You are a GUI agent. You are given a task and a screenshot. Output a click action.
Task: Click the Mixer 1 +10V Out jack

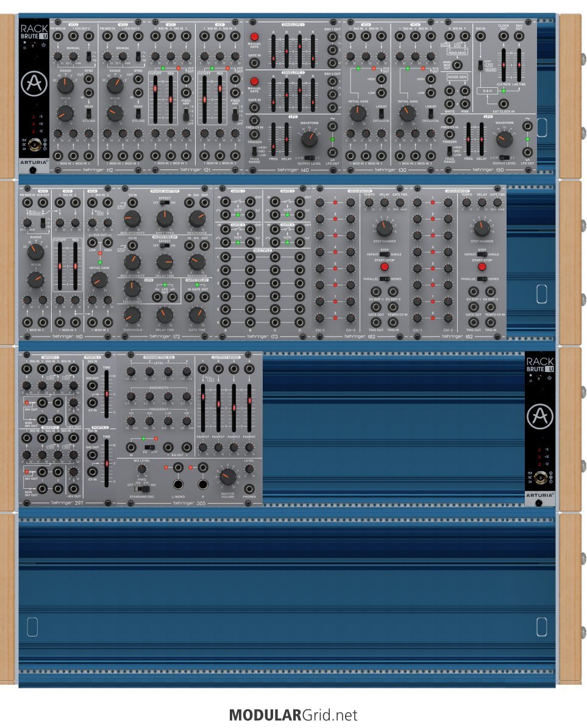[73, 419]
